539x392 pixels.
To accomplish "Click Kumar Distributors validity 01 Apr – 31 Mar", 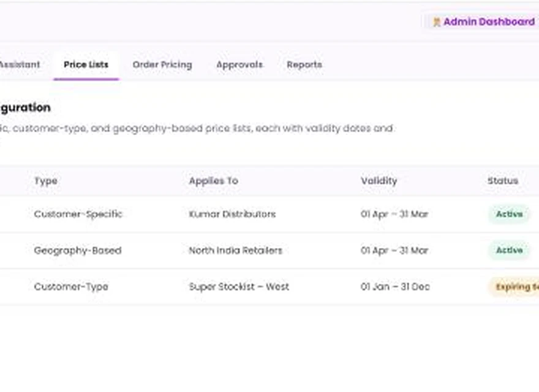I will [x=394, y=214].
